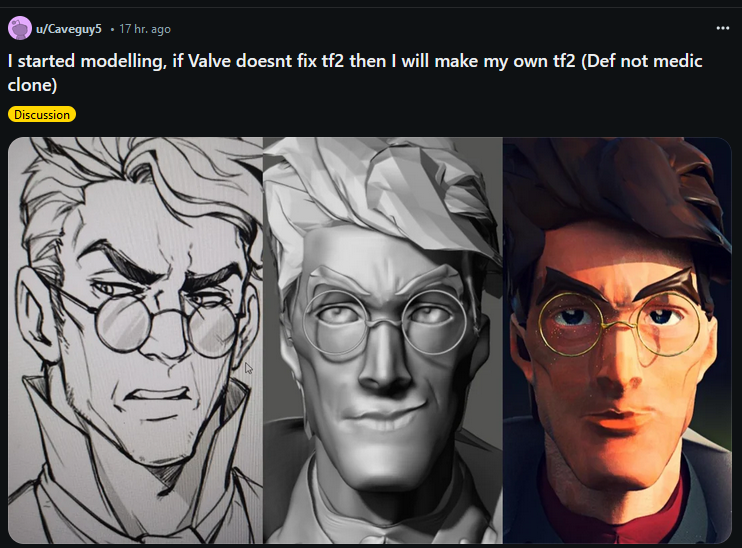The height and width of the screenshot is (548, 742).
Task: Click the nose of the grey sculpt
Action: (383, 364)
